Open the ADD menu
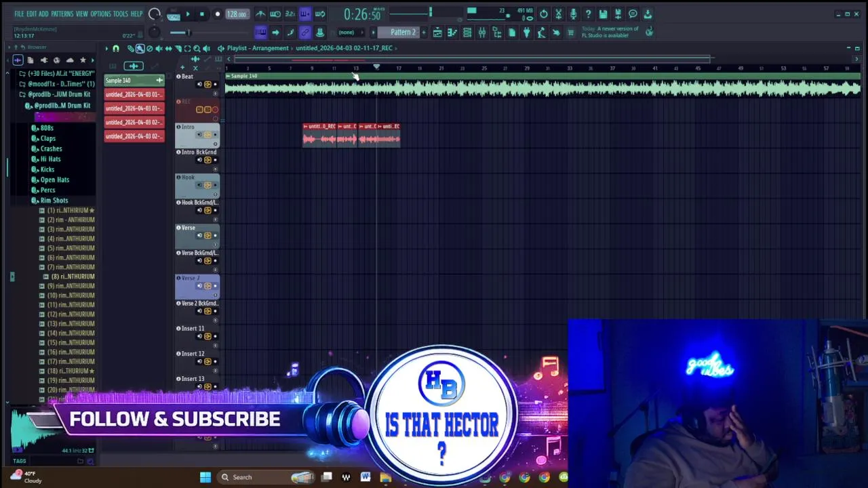Viewport: 868px width, 488px height. coord(43,14)
